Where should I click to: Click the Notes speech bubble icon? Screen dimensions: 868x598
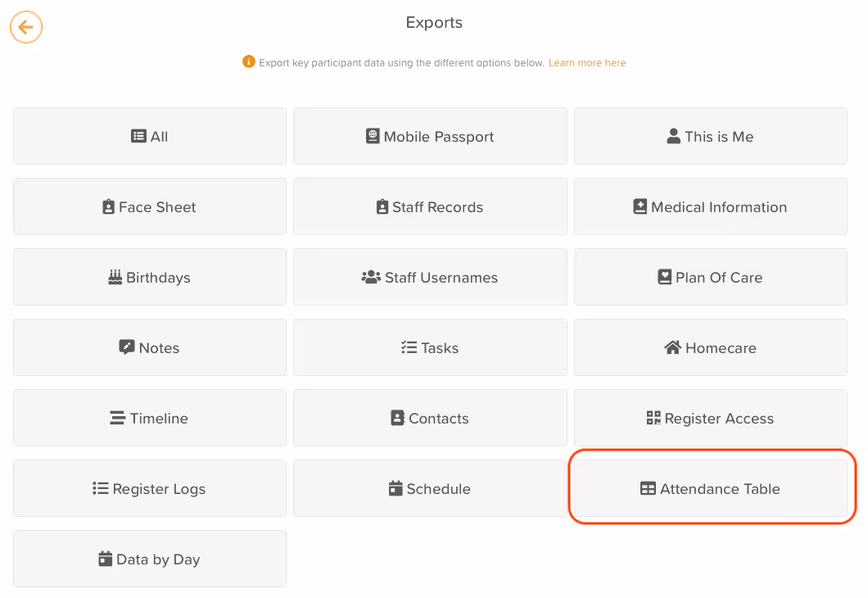click(127, 347)
